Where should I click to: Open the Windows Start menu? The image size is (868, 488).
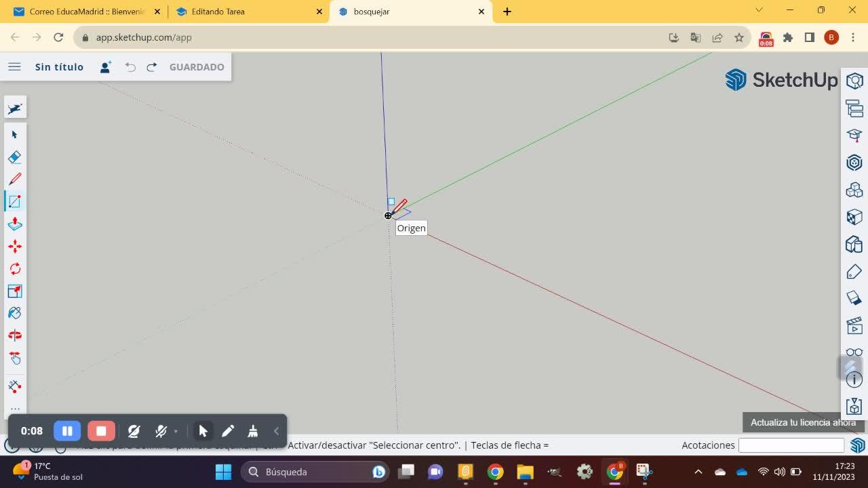[x=223, y=472]
